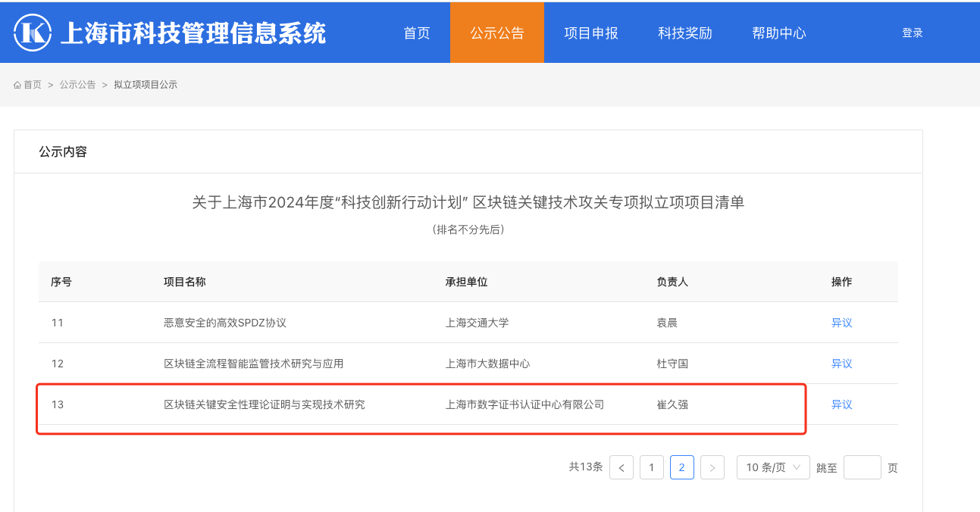Open 帮助中心 menu item

[779, 33]
